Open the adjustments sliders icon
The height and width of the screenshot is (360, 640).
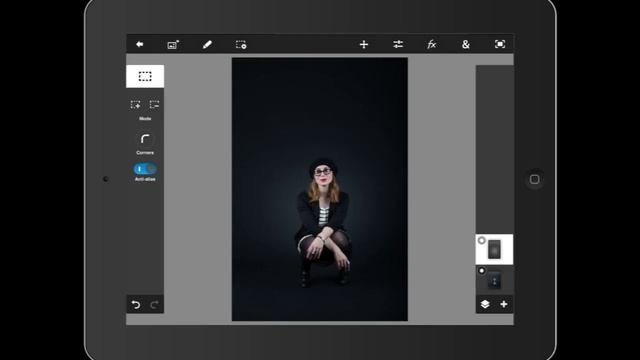(x=398, y=44)
